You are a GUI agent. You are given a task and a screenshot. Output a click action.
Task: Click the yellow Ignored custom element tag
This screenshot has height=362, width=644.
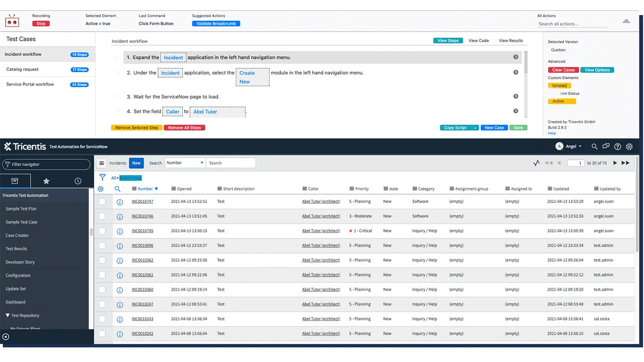tap(560, 86)
